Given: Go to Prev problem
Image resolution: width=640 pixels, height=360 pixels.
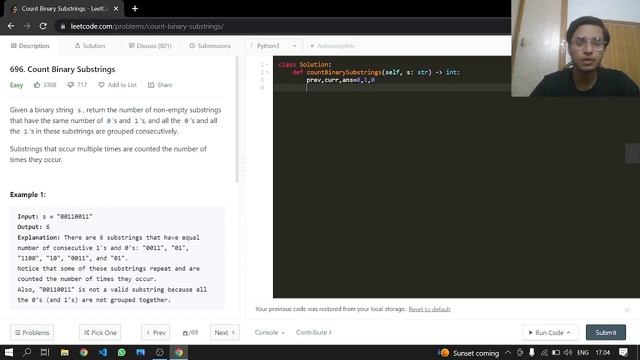Looking at the screenshot, I should point(156,333).
